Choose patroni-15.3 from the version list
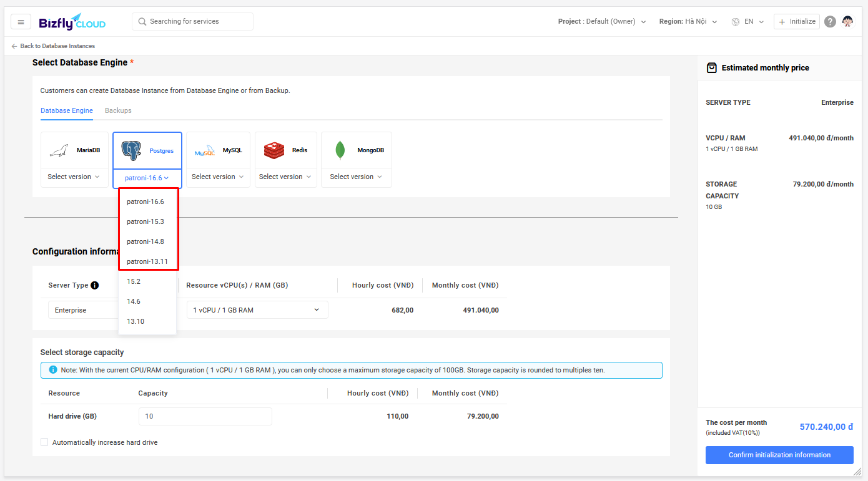The image size is (868, 481). coord(147,221)
